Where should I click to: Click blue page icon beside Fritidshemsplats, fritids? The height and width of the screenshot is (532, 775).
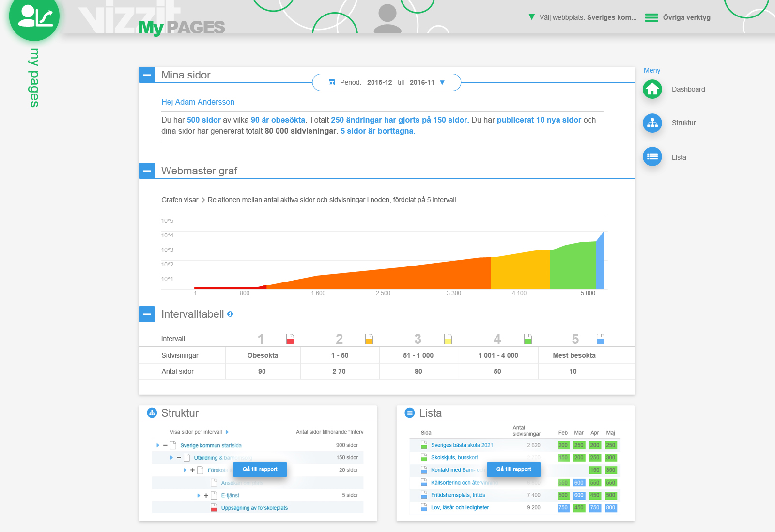[424, 495]
